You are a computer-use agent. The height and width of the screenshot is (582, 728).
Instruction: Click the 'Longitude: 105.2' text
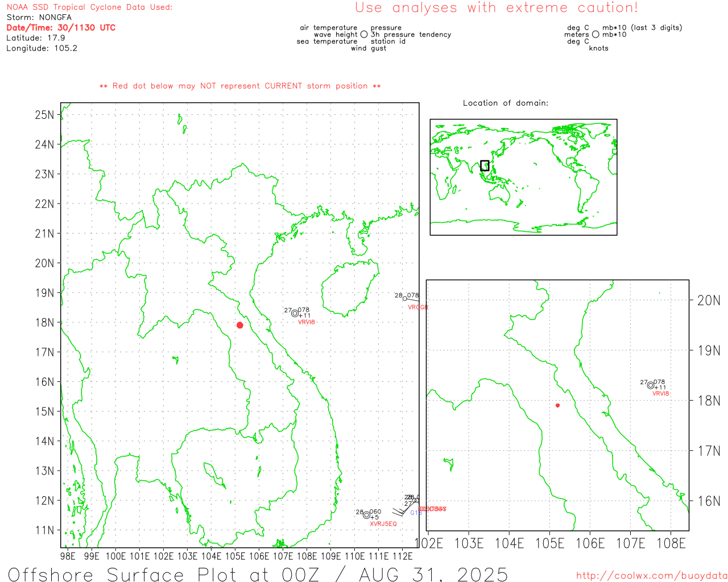[x=42, y=48]
